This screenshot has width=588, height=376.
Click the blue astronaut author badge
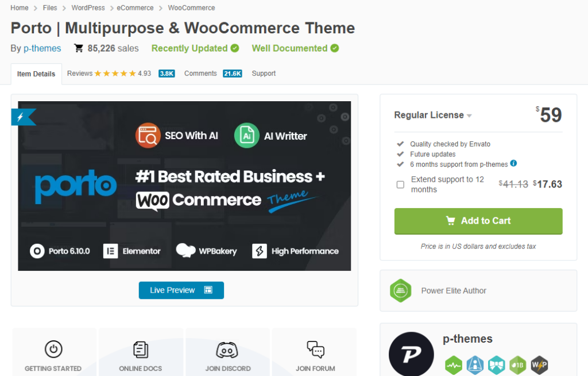tap(475, 365)
